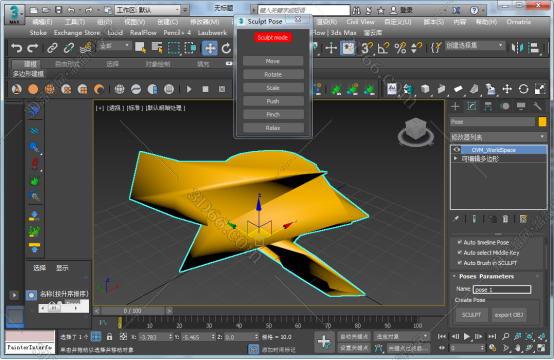The width and height of the screenshot is (554, 360).
Task: Toggle Auto timeline Pose checkbox
Action: (x=459, y=242)
